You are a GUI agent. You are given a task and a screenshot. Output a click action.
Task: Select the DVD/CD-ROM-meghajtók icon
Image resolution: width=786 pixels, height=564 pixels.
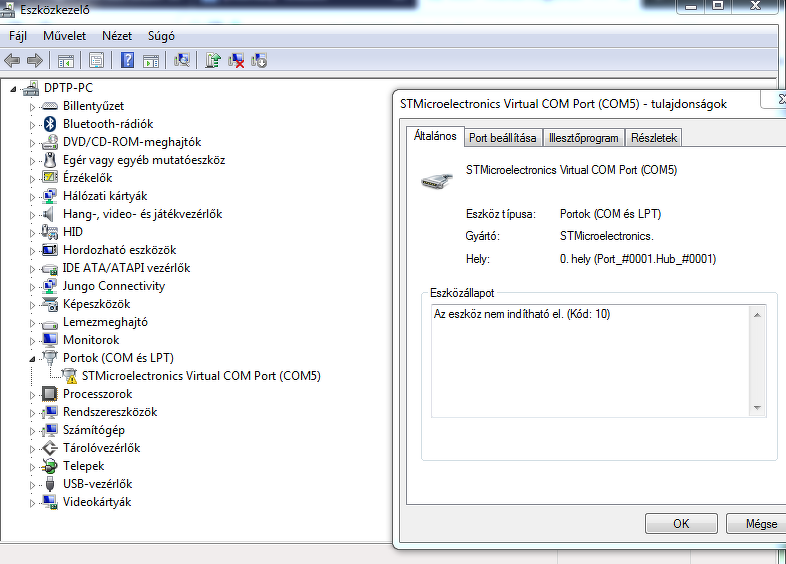[x=50, y=142]
